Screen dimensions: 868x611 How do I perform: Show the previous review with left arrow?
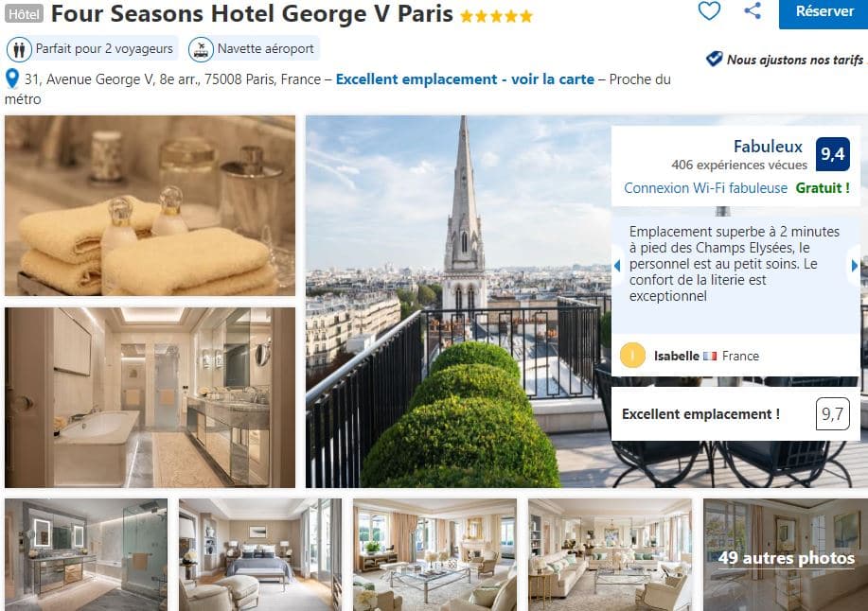point(616,266)
